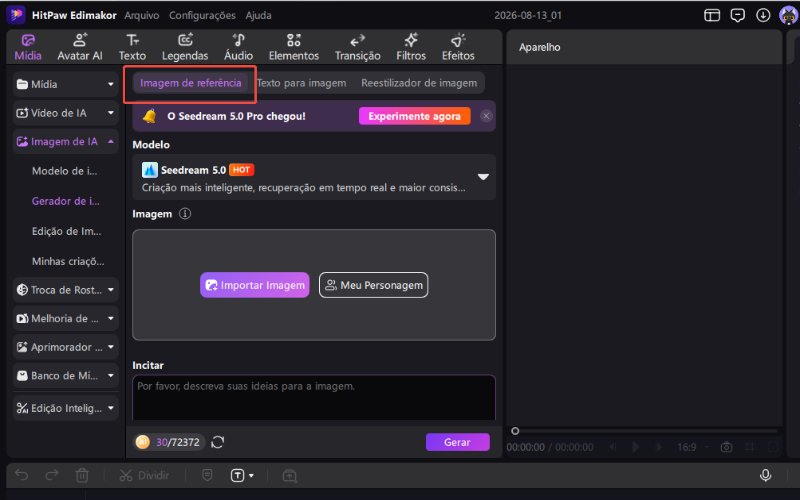
Task: Click the Meu Personagem button
Action: pyautogui.click(x=373, y=285)
